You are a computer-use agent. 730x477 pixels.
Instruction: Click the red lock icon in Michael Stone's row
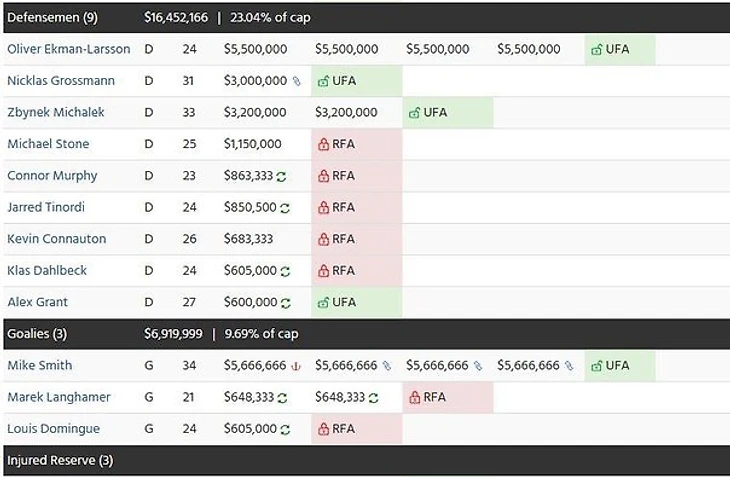coord(323,144)
